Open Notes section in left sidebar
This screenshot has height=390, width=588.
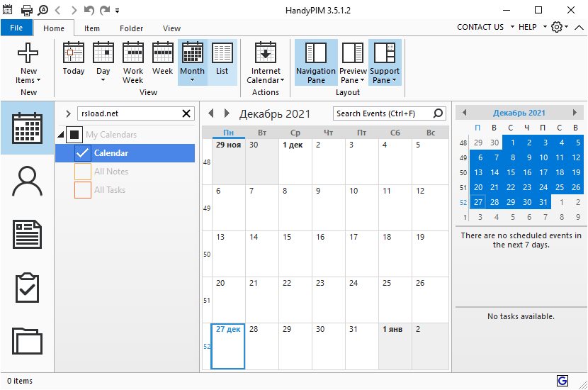(x=28, y=234)
